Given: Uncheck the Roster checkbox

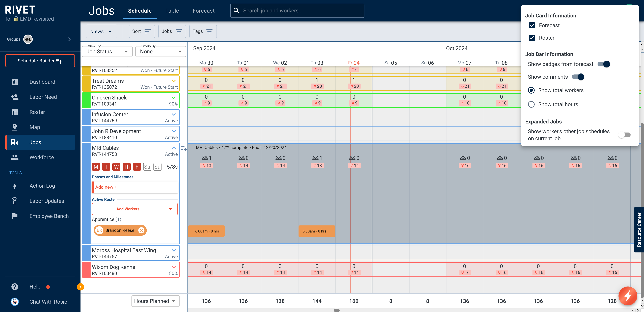Looking at the screenshot, I should click(x=532, y=38).
